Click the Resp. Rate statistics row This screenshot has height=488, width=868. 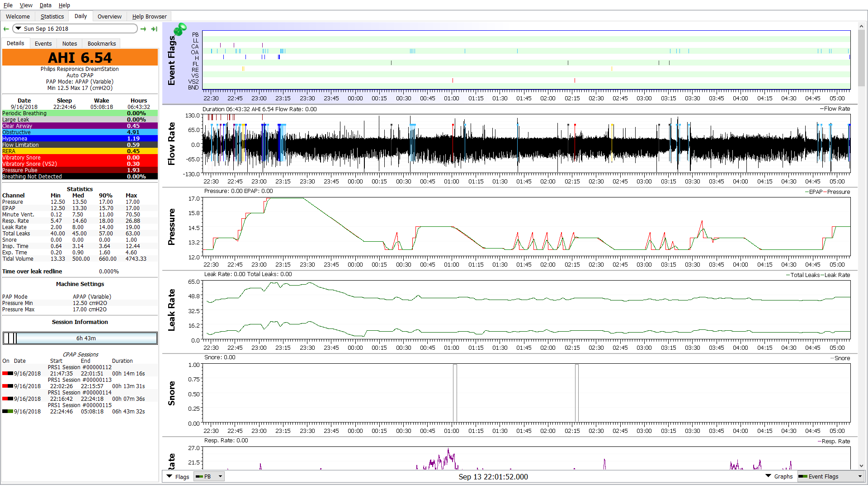coord(80,221)
